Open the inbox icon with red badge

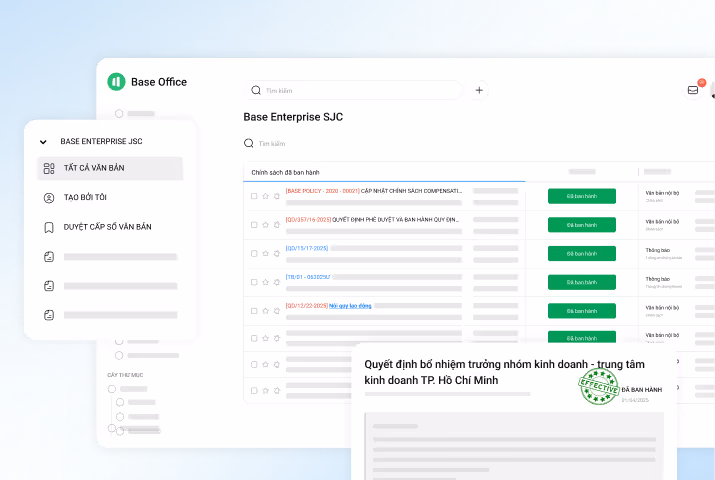click(x=693, y=90)
